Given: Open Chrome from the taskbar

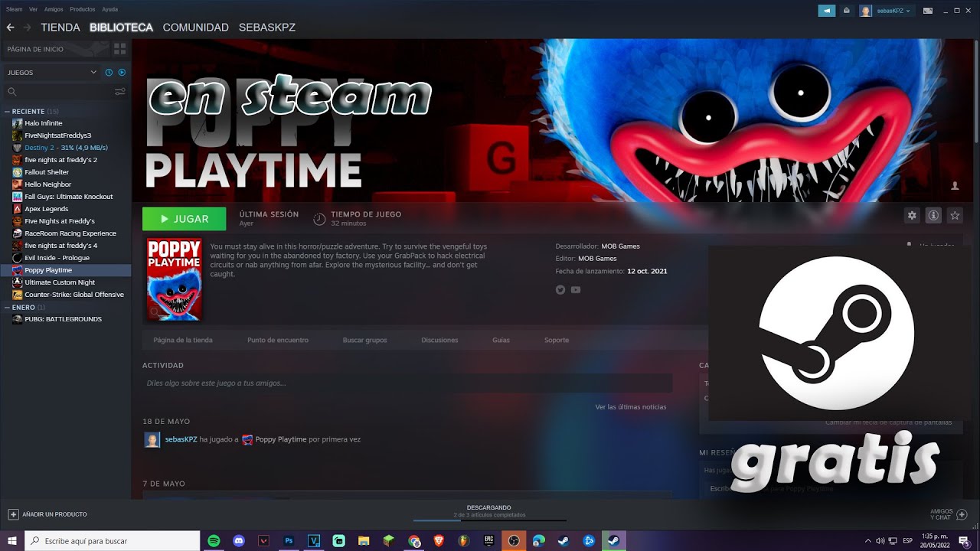Looking at the screenshot, I should point(414,541).
